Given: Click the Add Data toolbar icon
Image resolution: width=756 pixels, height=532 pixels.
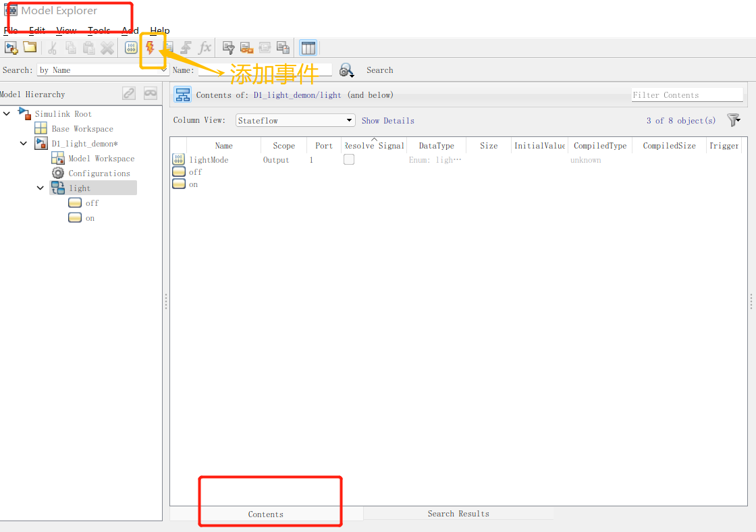Looking at the screenshot, I should (x=131, y=47).
